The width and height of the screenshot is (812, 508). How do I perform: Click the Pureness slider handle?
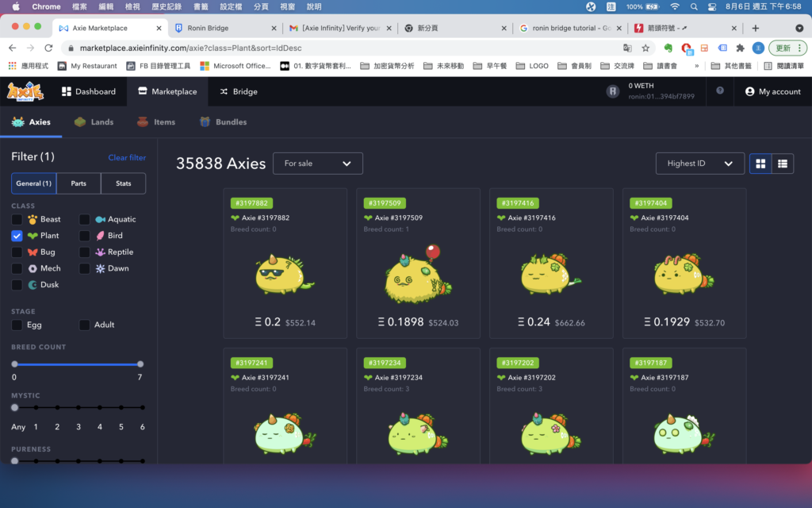14,461
